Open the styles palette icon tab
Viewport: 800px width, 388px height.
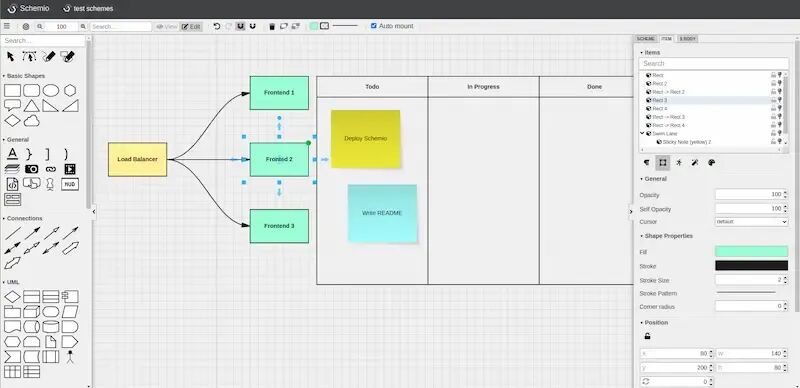click(x=711, y=162)
